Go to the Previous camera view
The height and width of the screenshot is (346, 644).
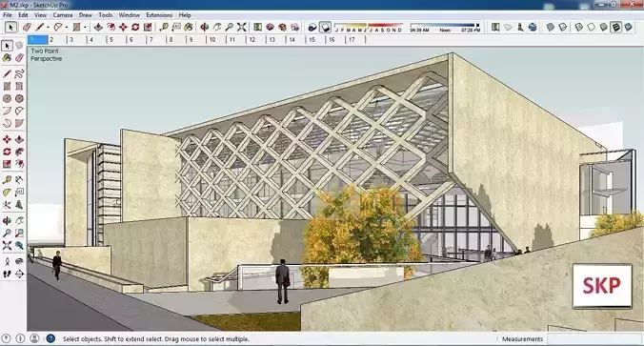click(19, 246)
